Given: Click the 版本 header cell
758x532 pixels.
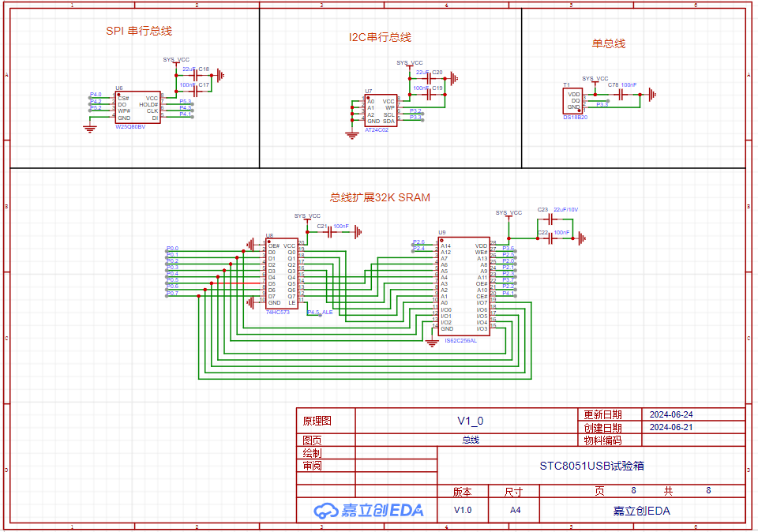Looking at the screenshot, I should 463,492.
